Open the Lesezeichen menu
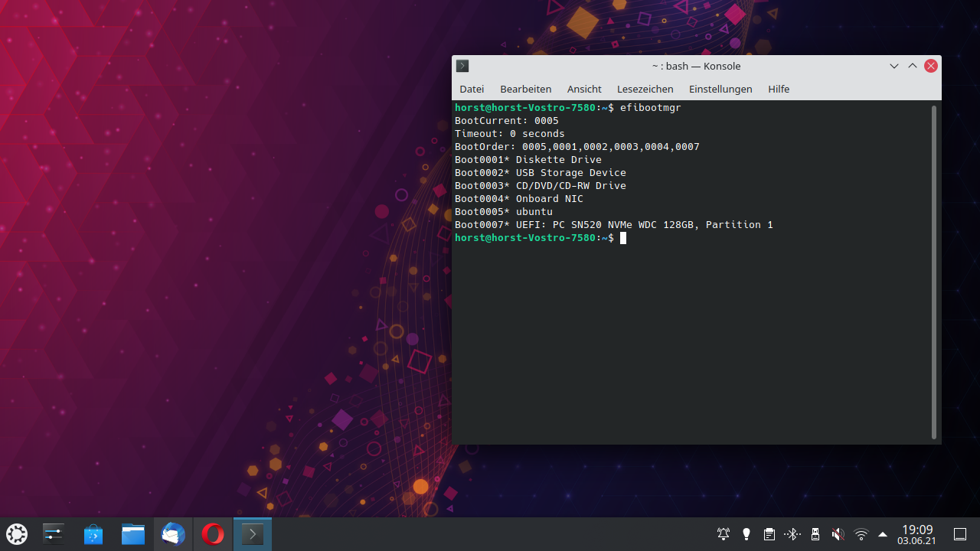The height and width of the screenshot is (551, 980). coord(645,89)
